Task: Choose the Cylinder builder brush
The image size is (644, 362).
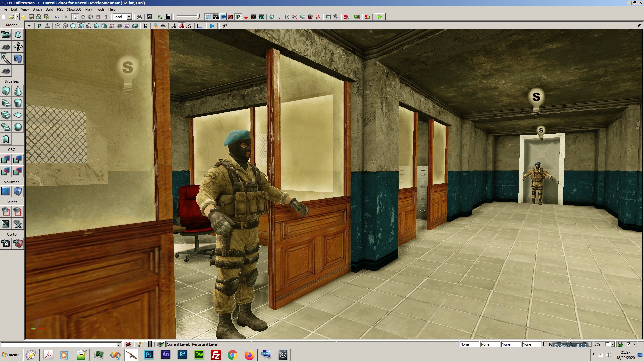Action: (18, 103)
